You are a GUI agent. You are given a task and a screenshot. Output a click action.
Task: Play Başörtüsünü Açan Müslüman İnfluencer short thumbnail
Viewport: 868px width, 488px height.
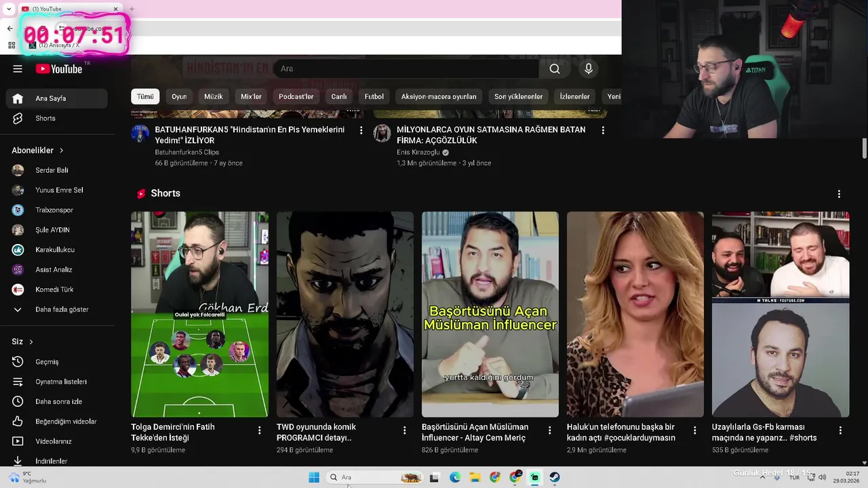[x=490, y=314]
